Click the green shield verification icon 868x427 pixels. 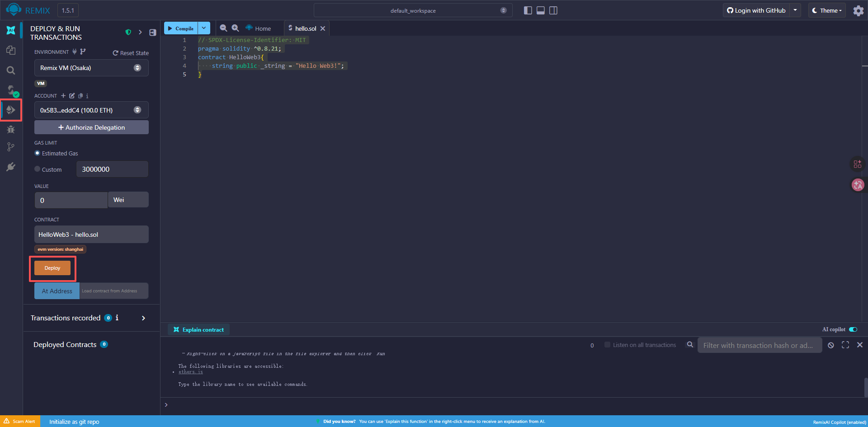pos(128,33)
